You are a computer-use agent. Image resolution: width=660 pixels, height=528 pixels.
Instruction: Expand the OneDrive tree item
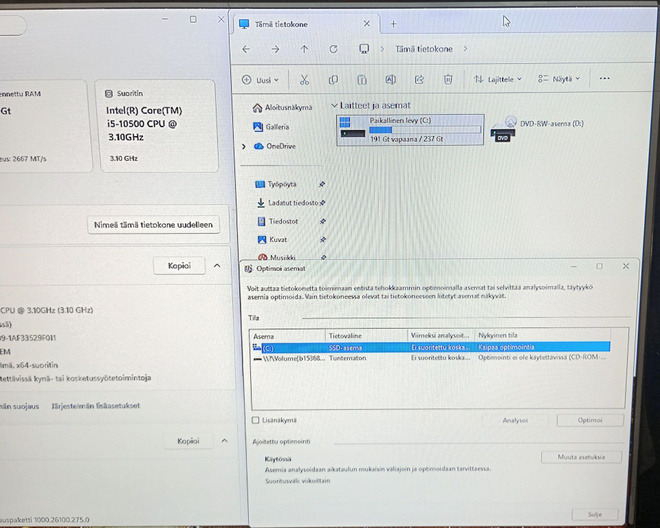(x=244, y=147)
